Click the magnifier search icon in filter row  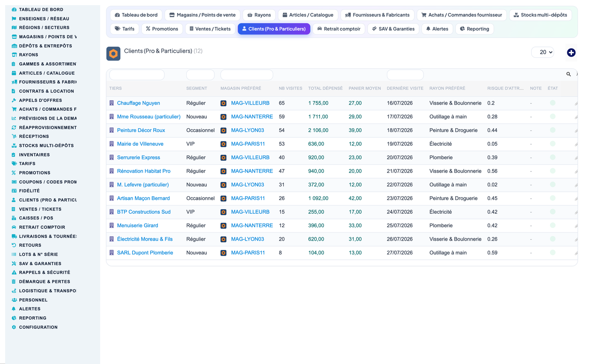[568, 74]
